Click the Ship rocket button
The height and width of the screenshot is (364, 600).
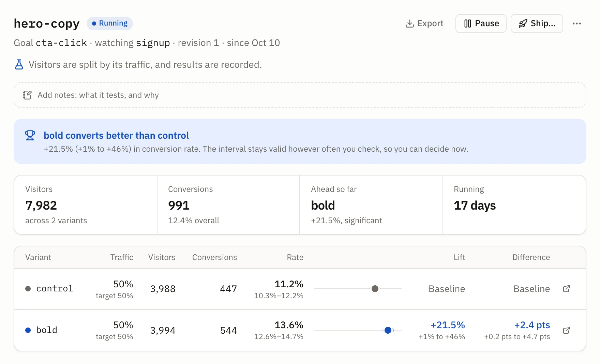537,24
